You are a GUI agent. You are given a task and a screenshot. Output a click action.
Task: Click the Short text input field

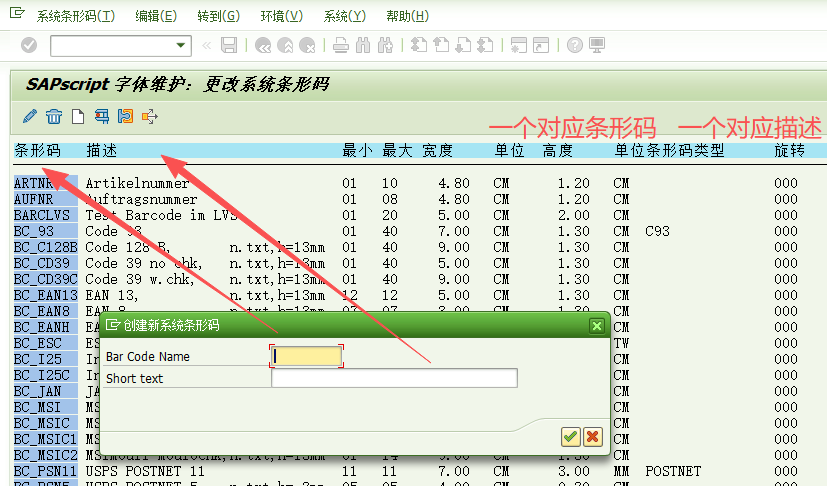(394, 378)
